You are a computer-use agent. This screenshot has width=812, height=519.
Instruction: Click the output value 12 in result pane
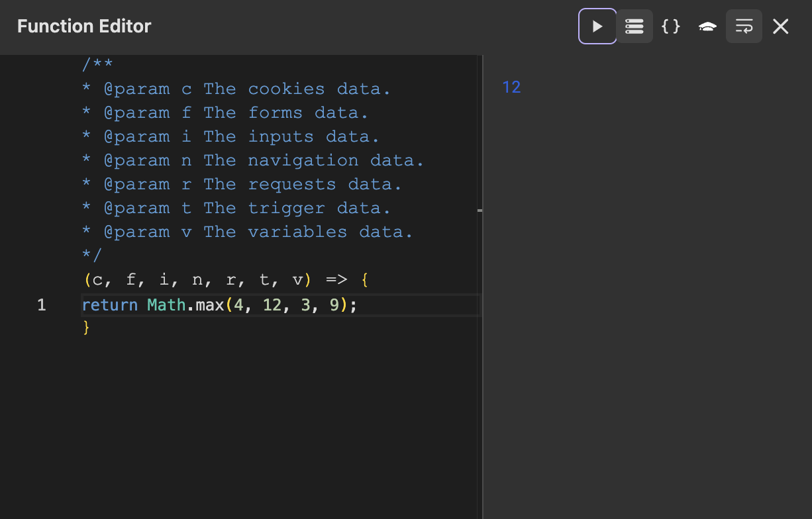coord(511,87)
